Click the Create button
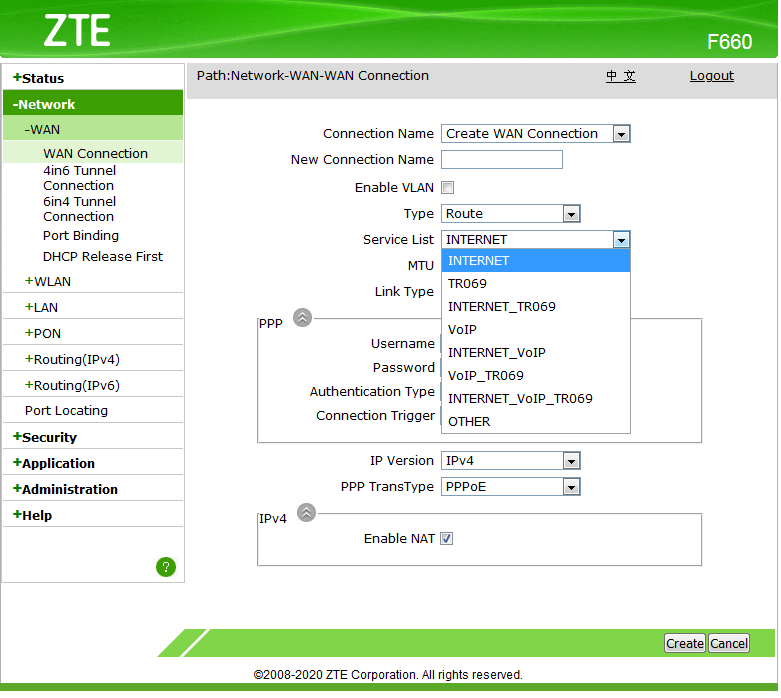This screenshot has width=781, height=698. (684, 644)
